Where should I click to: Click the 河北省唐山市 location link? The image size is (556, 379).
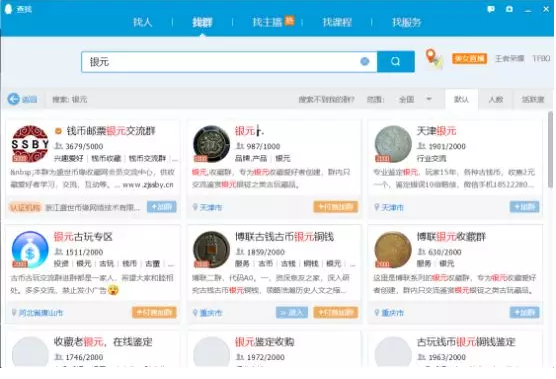tap(41, 313)
